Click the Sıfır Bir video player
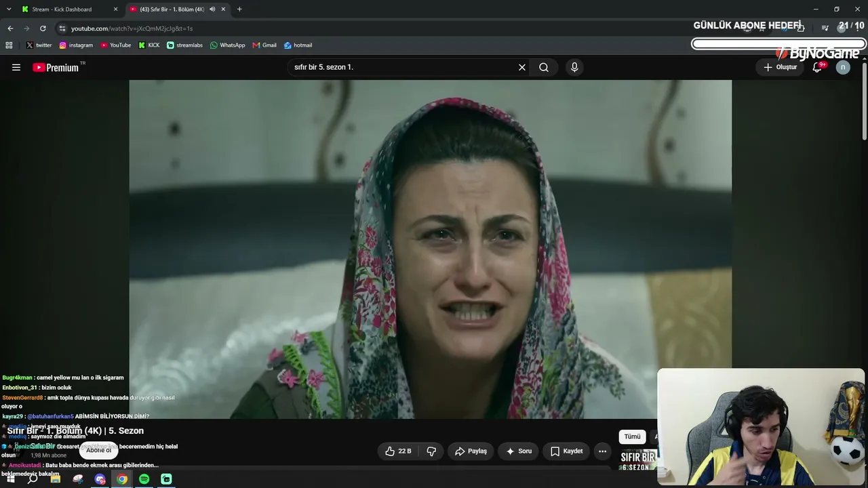Image resolution: width=868 pixels, height=488 pixels. click(x=431, y=249)
